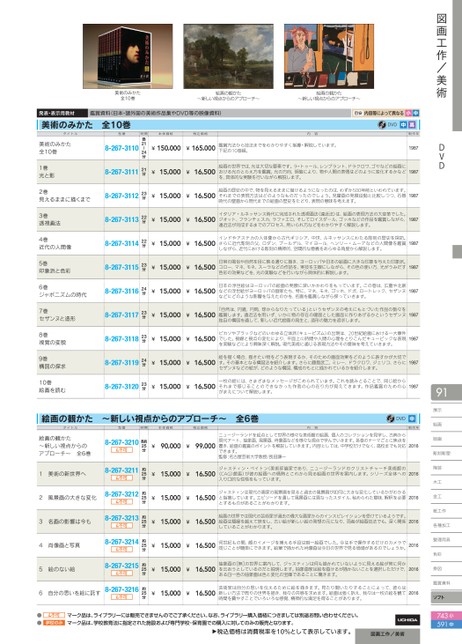This screenshot has width=462, height=644.
Task: Click the pink 743 page indicator
Action: point(446,616)
